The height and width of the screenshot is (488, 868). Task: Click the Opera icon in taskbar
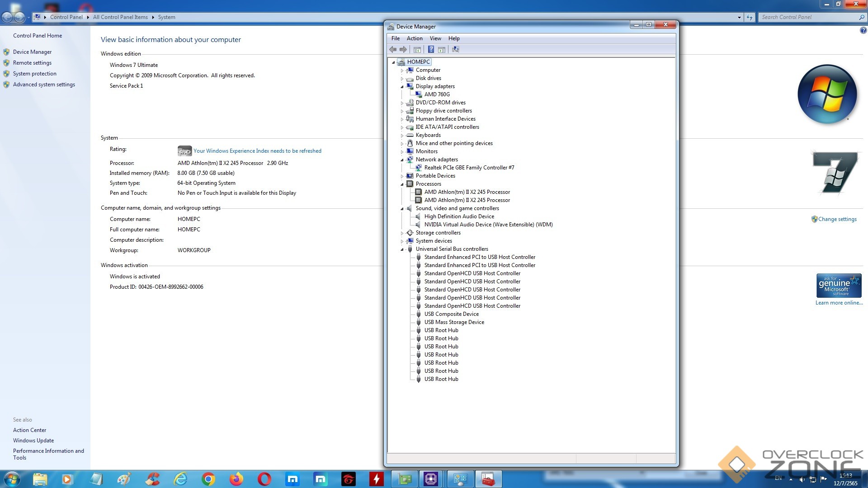[x=264, y=479]
